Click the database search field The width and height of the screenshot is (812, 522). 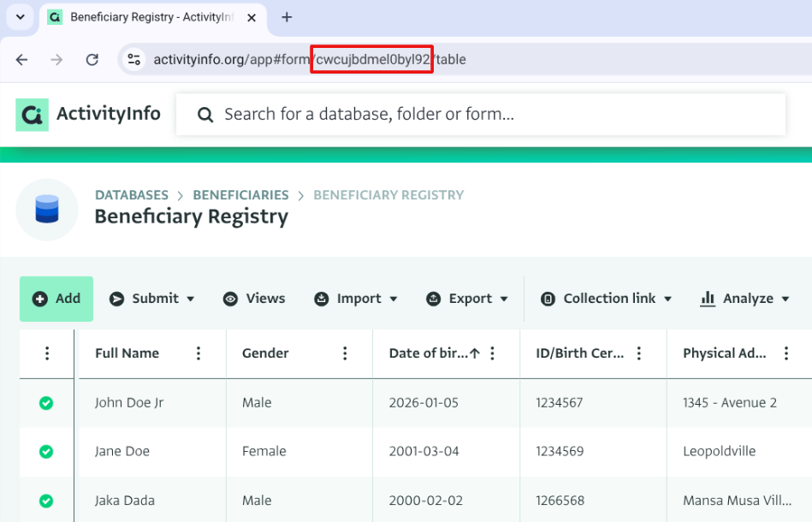click(479, 114)
